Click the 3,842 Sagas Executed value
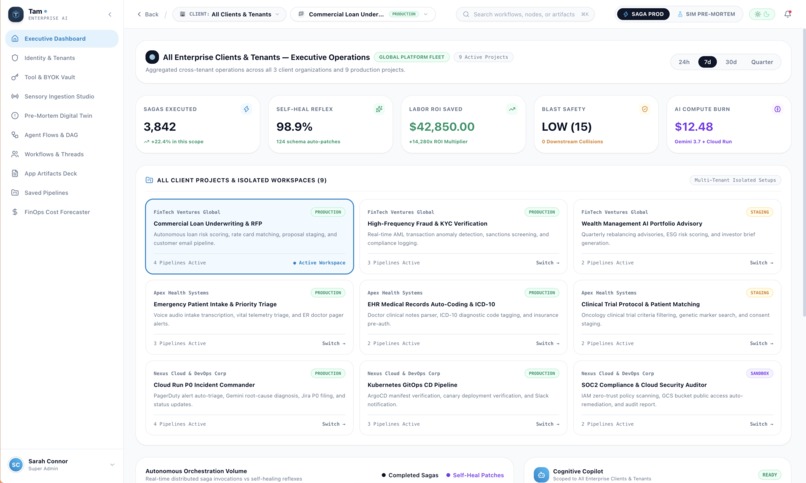The height and width of the screenshot is (483, 806). (x=159, y=127)
